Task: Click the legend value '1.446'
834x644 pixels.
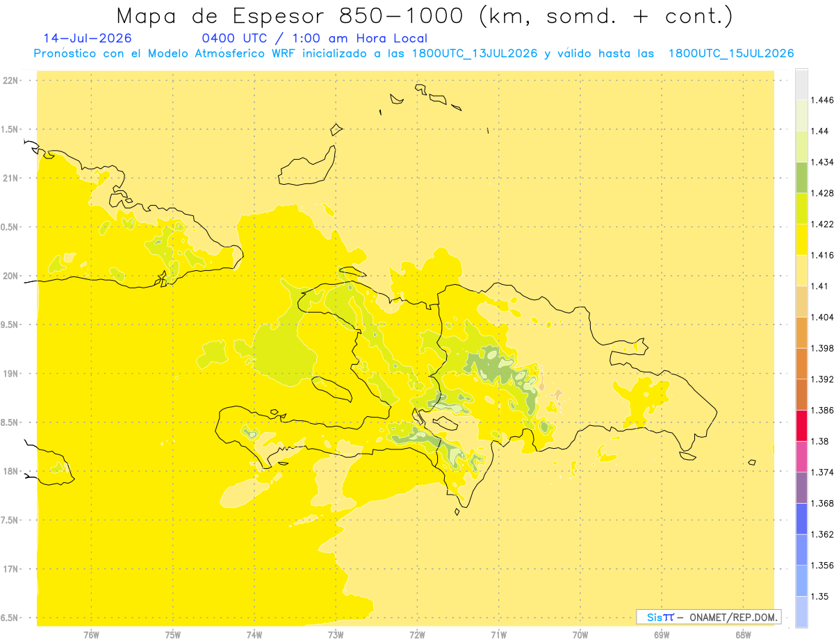Action: tap(822, 100)
